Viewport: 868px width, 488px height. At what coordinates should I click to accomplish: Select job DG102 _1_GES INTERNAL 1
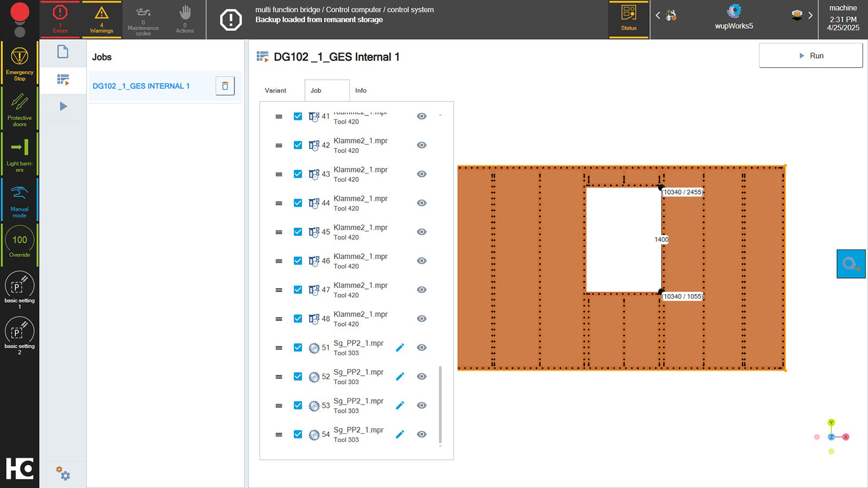click(141, 86)
